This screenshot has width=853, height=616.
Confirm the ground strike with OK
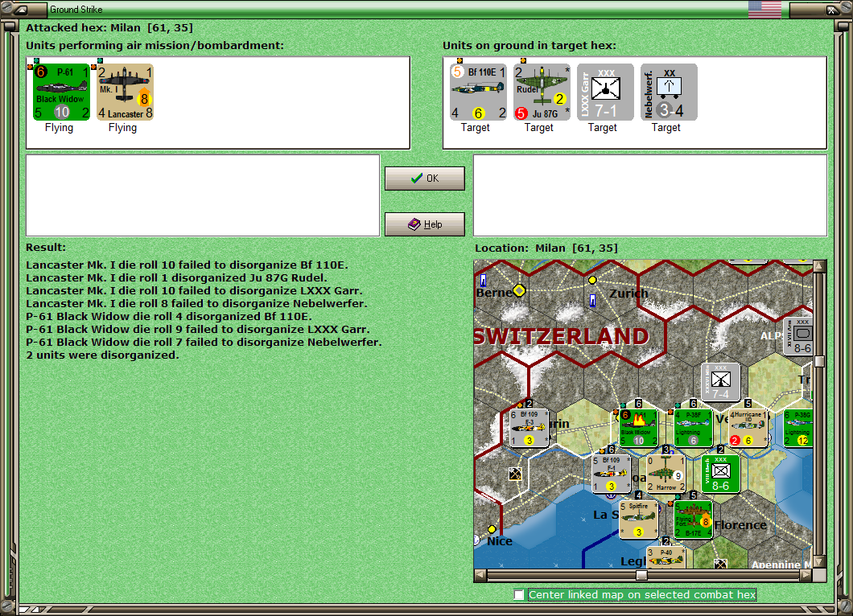[x=425, y=179]
